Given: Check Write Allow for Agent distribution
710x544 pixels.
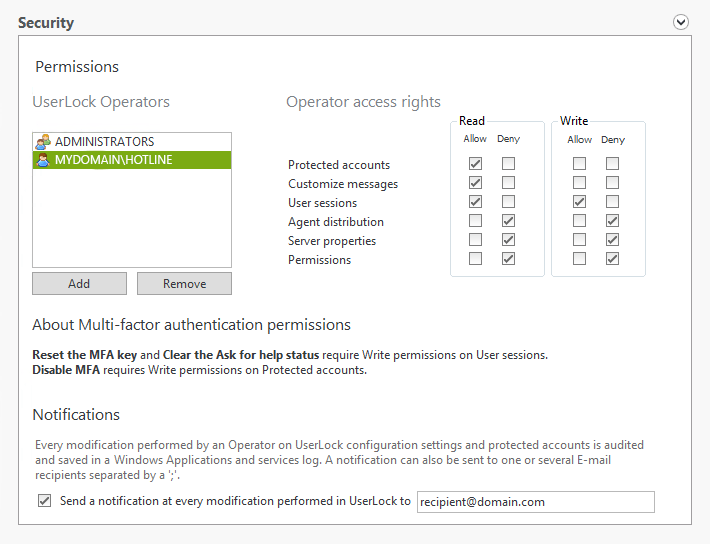Looking at the screenshot, I should (580, 221).
